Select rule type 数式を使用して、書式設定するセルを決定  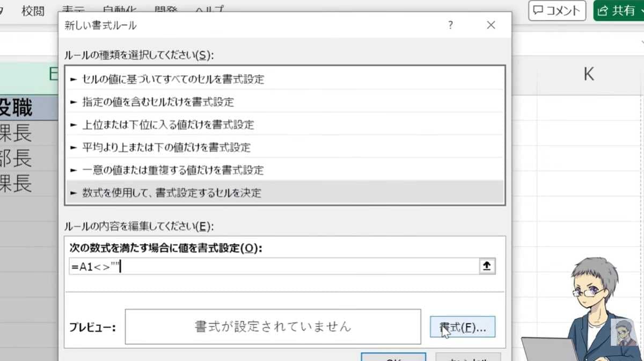coord(284,192)
